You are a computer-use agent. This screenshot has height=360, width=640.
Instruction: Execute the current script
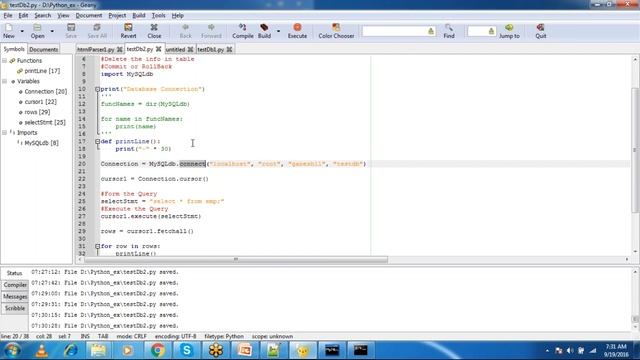tap(297, 31)
